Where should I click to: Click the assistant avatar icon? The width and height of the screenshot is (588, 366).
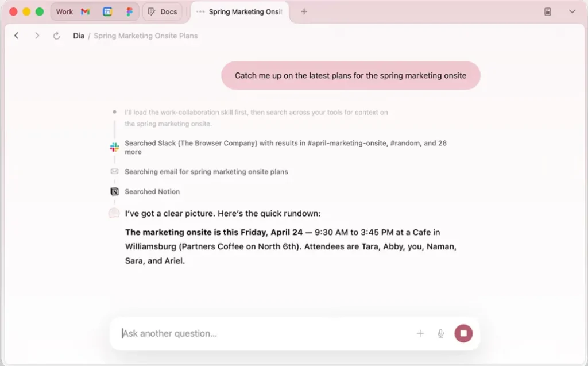pos(114,213)
